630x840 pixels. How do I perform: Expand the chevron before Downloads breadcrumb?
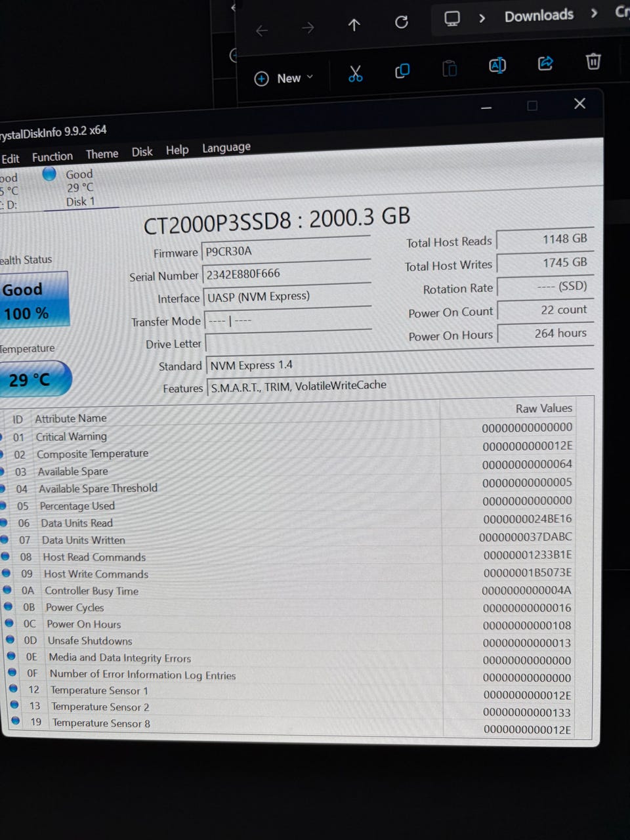[482, 18]
